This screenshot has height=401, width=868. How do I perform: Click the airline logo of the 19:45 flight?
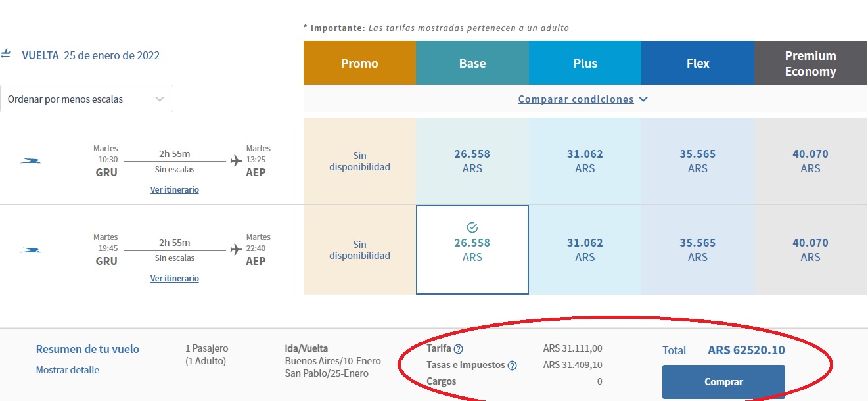coord(30,250)
